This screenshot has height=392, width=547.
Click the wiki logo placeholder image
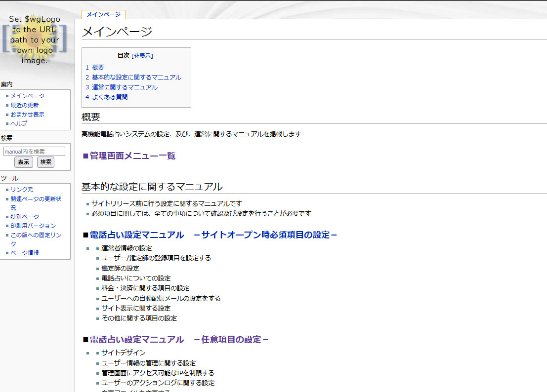(x=34, y=39)
